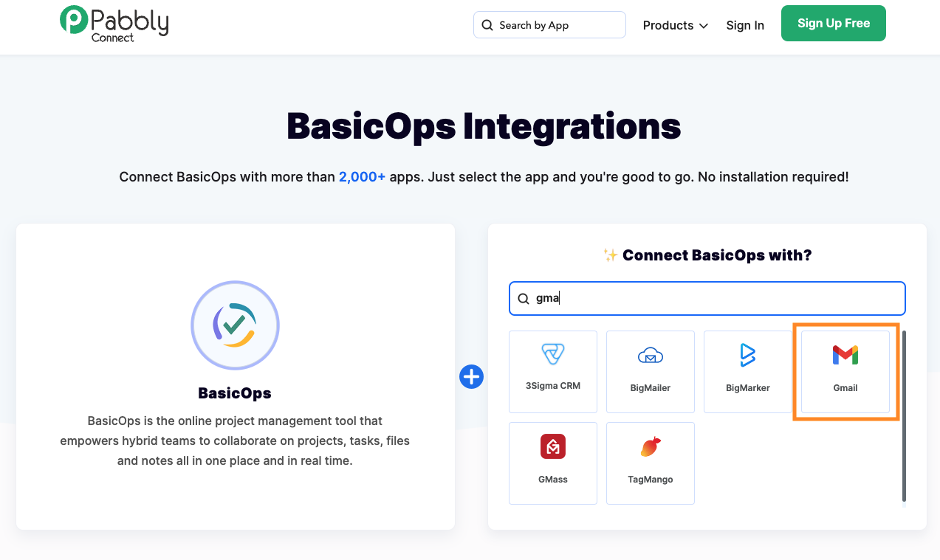Click the GMass app icon
Screen dimensions: 940x560
click(552, 446)
